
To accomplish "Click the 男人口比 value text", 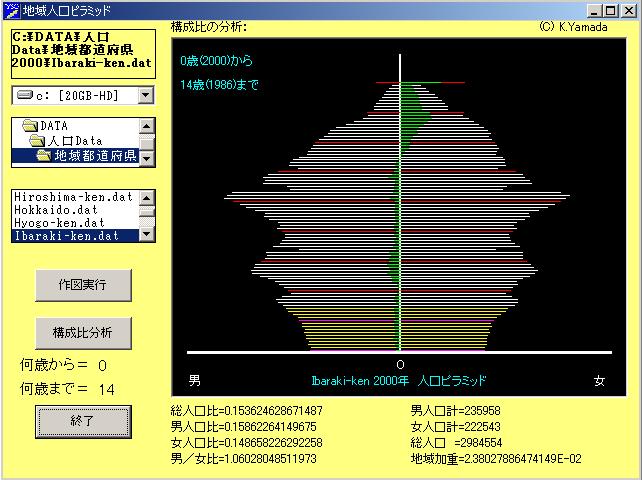I will click(244, 427).
